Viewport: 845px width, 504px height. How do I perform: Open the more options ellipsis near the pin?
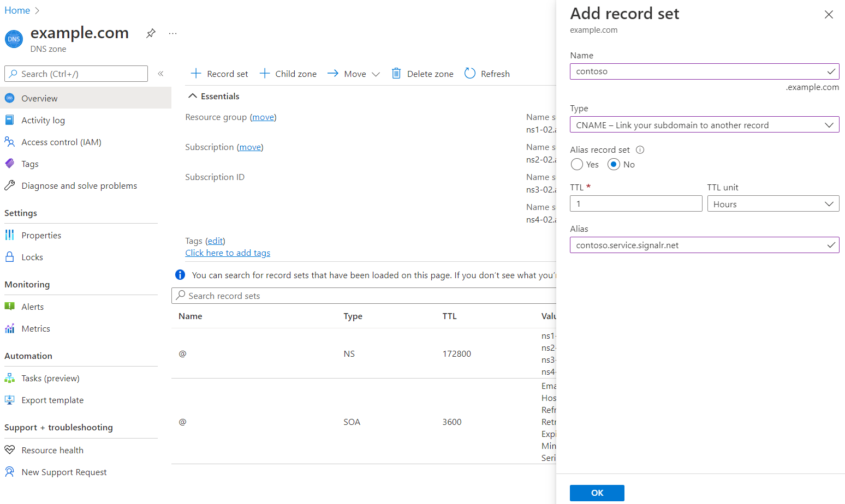tap(172, 33)
